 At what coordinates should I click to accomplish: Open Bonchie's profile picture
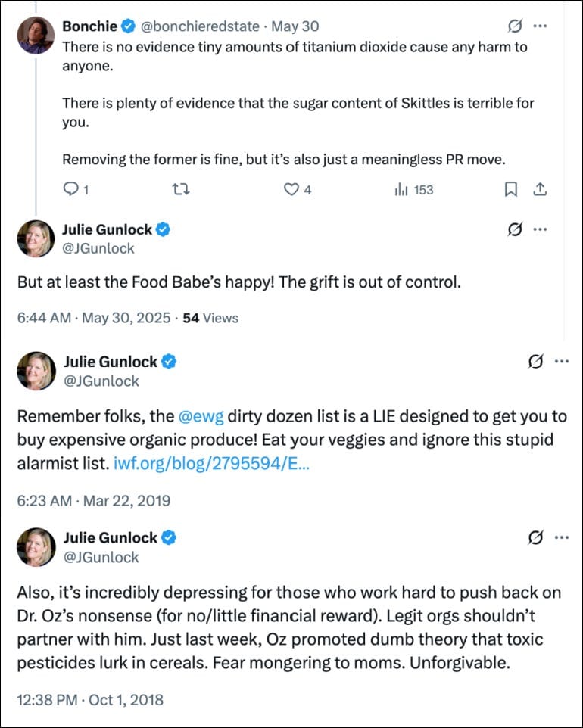pos(36,36)
